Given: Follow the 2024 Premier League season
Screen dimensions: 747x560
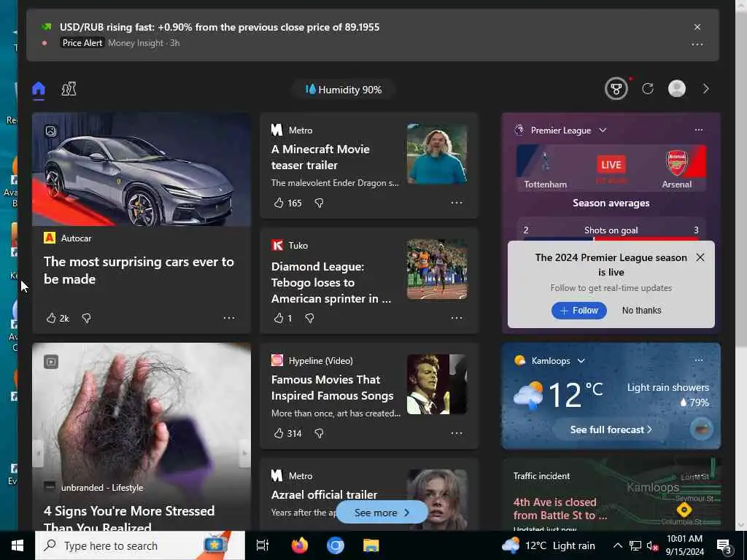Looking at the screenshot, I should click(578, 311).
